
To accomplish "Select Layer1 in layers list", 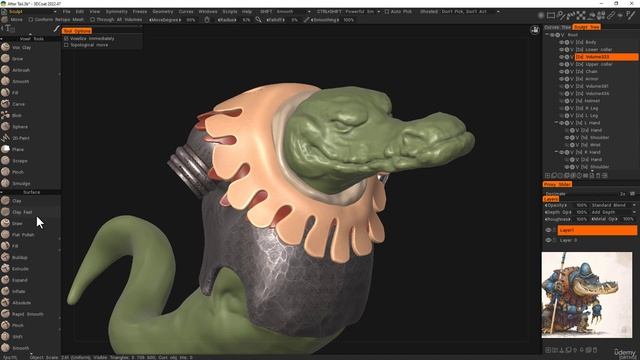I will point(597,230).
